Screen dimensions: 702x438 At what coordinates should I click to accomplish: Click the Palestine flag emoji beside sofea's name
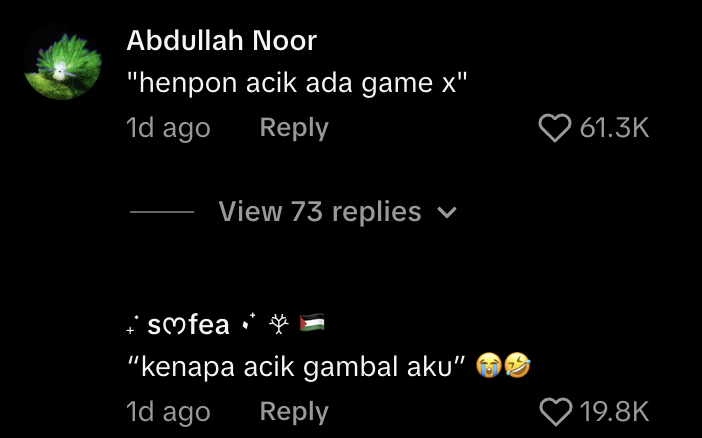pos(312,323)
